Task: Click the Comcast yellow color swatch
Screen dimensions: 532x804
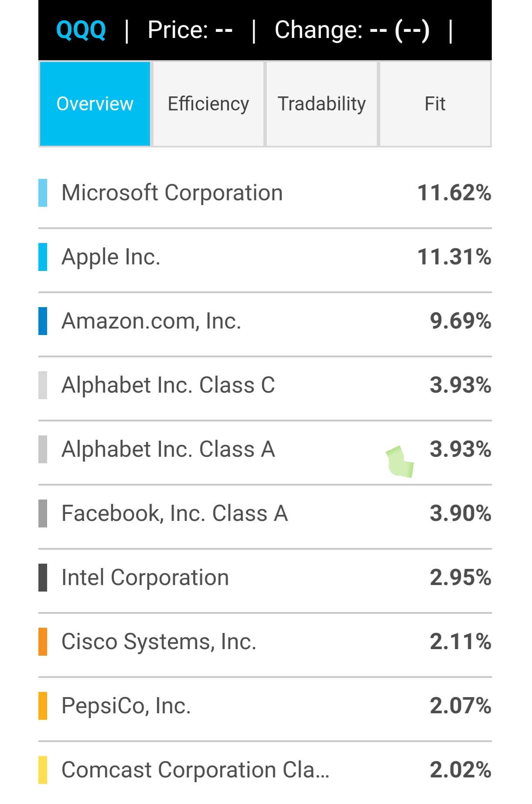Action: click(x=43, y=770)
